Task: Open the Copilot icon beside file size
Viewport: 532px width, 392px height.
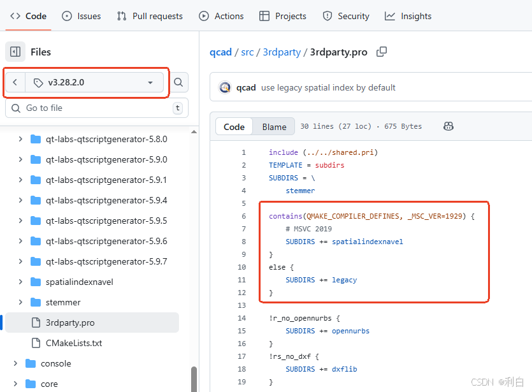Action: pos(448,126)
